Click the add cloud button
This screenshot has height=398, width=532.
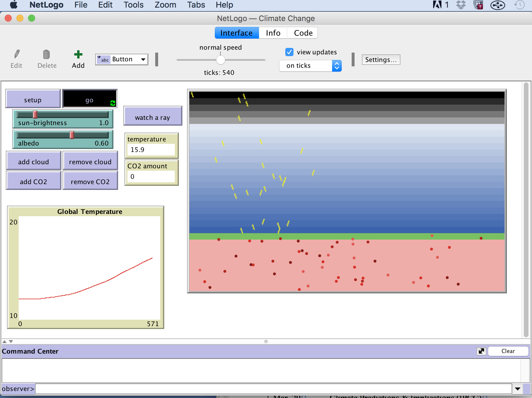click(x=33, y=160)
